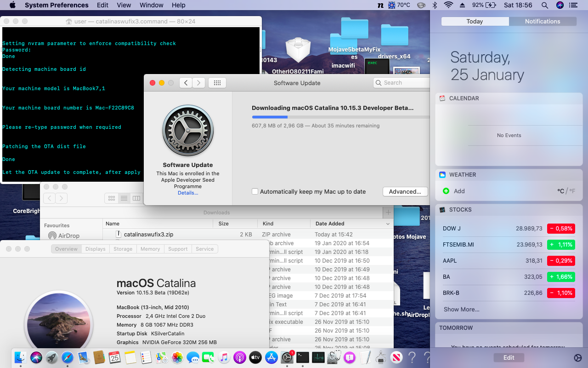Screen dimensions: 588x368
Task: Toggle BRK-B change percentage badge
Action: coord(561,293)
